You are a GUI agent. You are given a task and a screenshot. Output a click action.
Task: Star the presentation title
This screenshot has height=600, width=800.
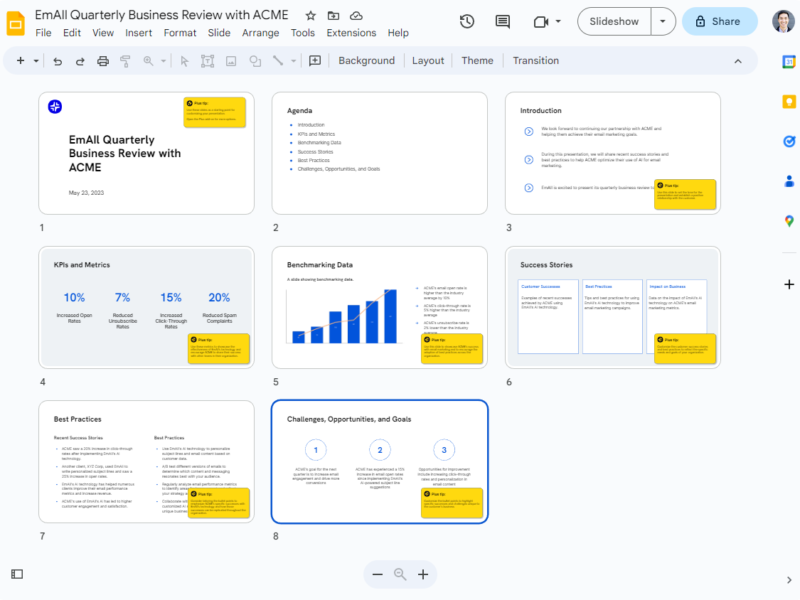pos(310,16)
